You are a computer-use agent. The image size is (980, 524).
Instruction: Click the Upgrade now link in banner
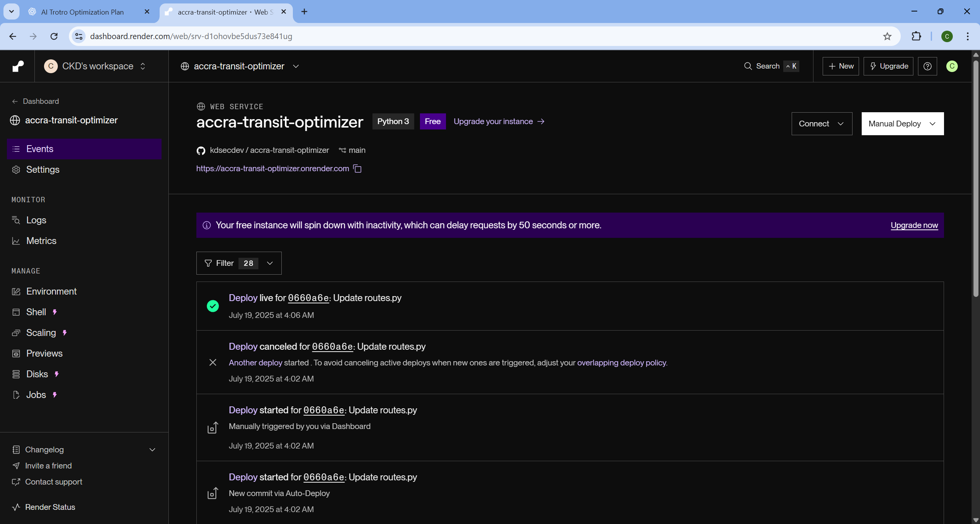914,225
